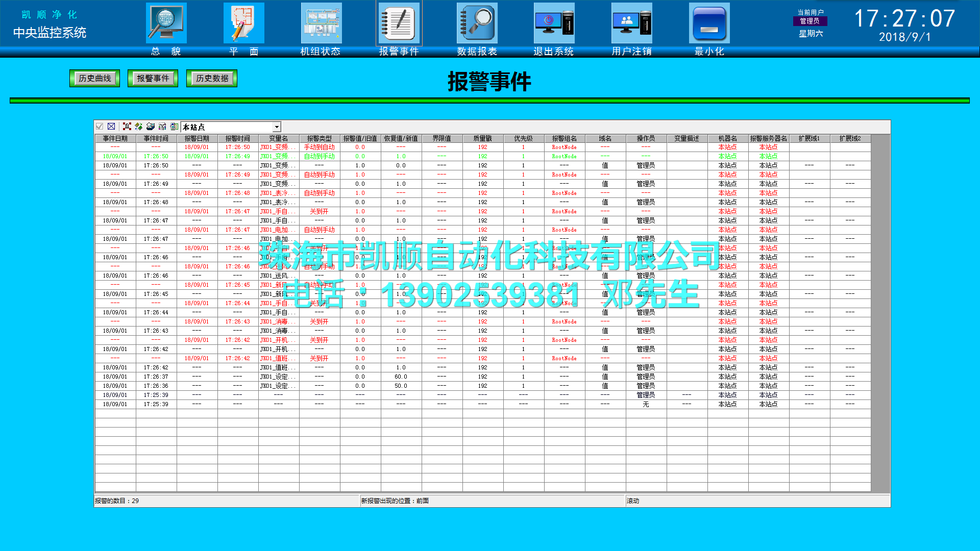The width and height of the screenshot is (980, 551).
Task: Click the 报警日期 column header
Action: click(x=197, y=138)
